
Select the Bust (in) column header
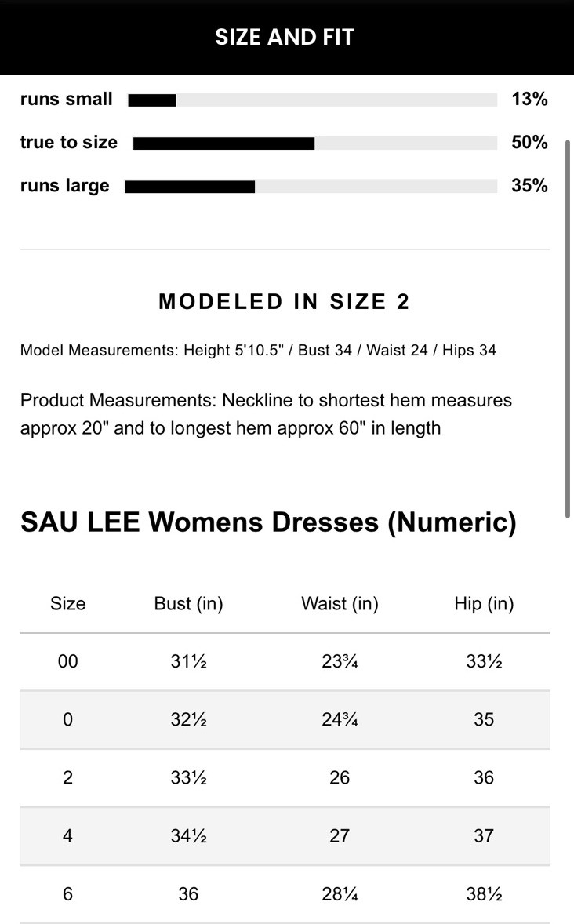[188, 603]
